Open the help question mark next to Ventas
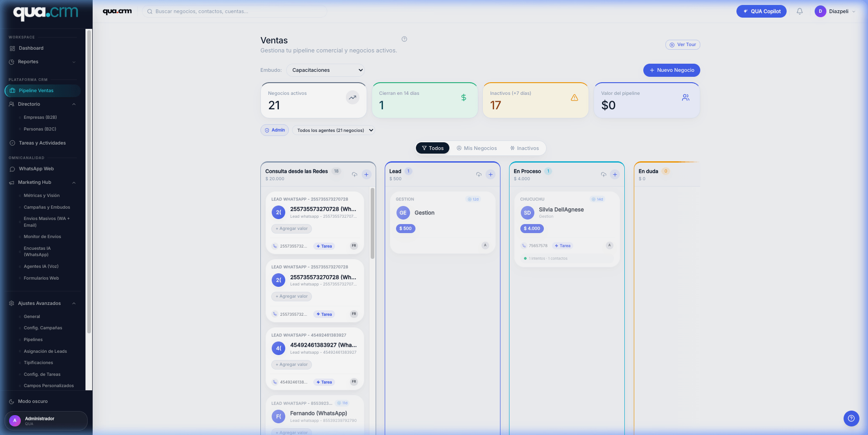The image size is (868, 435). [404, 39]
